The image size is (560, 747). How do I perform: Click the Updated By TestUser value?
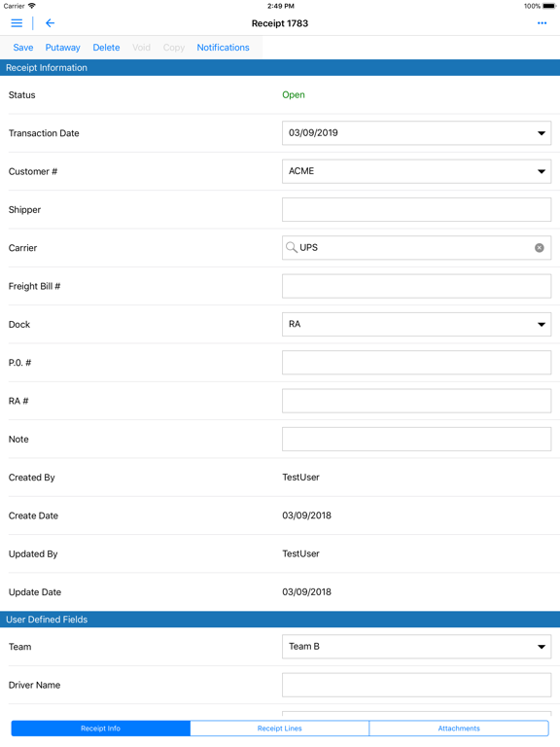point(301,553)
